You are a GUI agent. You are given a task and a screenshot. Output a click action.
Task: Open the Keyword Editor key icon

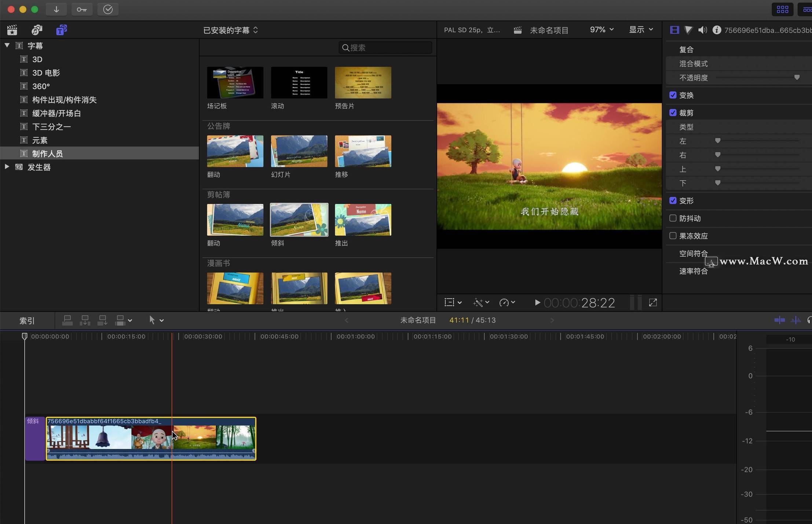pyautogui.click(x=81, y=10)
